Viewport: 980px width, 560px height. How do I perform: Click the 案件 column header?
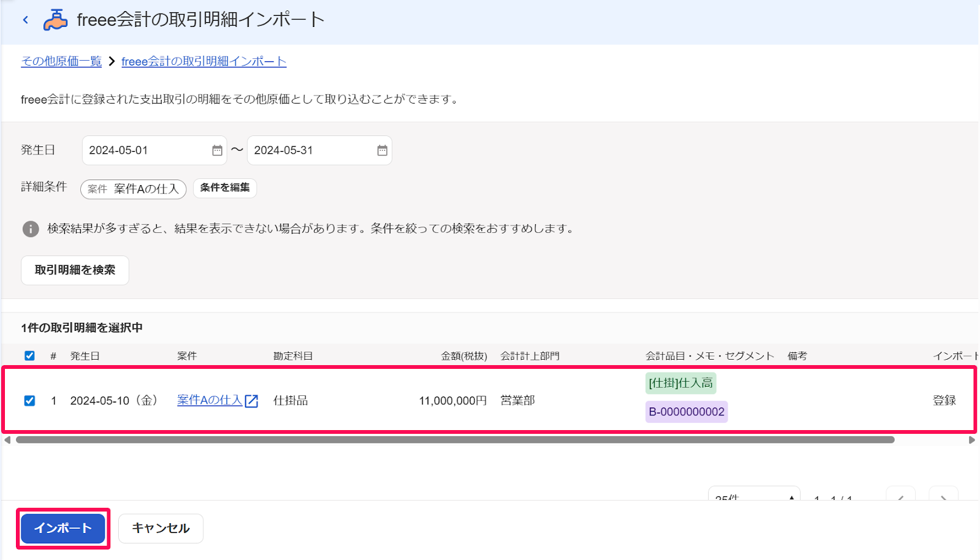(187, 356)
